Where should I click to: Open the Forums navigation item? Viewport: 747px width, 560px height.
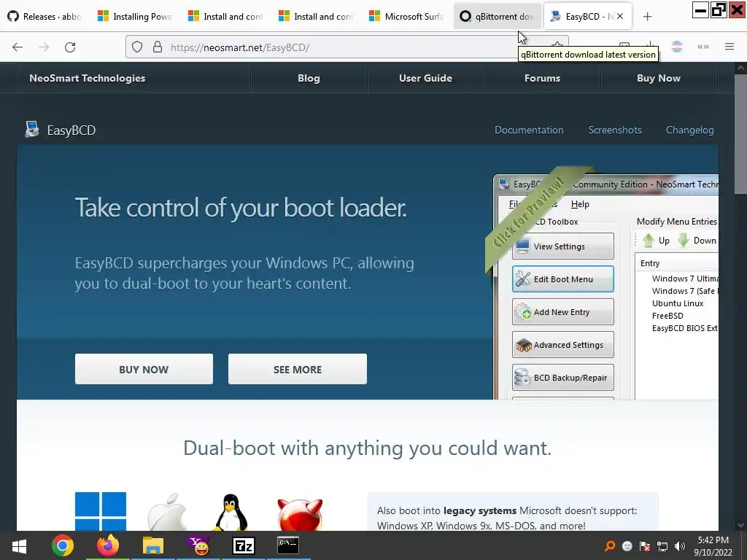(542, 78)
